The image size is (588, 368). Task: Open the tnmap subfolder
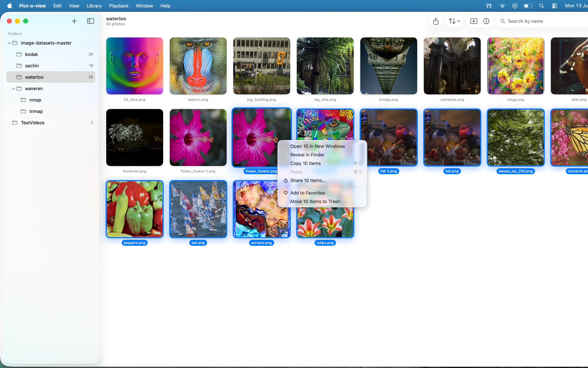pyautogui.click(x=51, y=111)
